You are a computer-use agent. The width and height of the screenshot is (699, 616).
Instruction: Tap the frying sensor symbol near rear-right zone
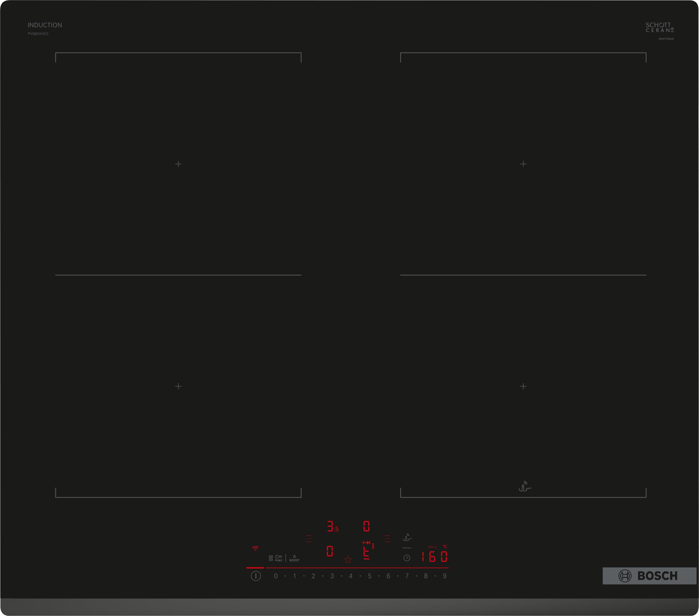524,487
